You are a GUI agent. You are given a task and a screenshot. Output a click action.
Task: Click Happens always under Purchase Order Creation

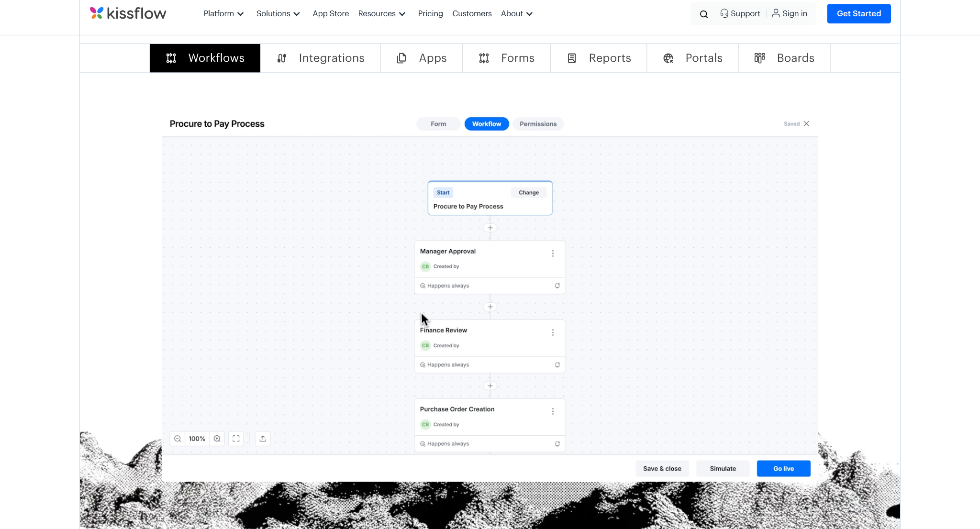pyautogui.click(x=445, y=444)
